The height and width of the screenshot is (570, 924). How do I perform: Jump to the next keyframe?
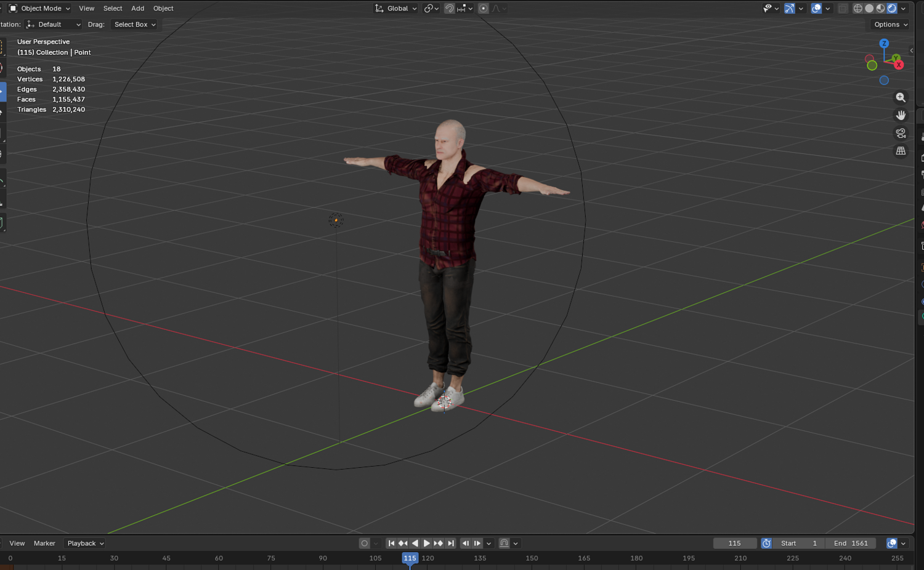[438, 544]
